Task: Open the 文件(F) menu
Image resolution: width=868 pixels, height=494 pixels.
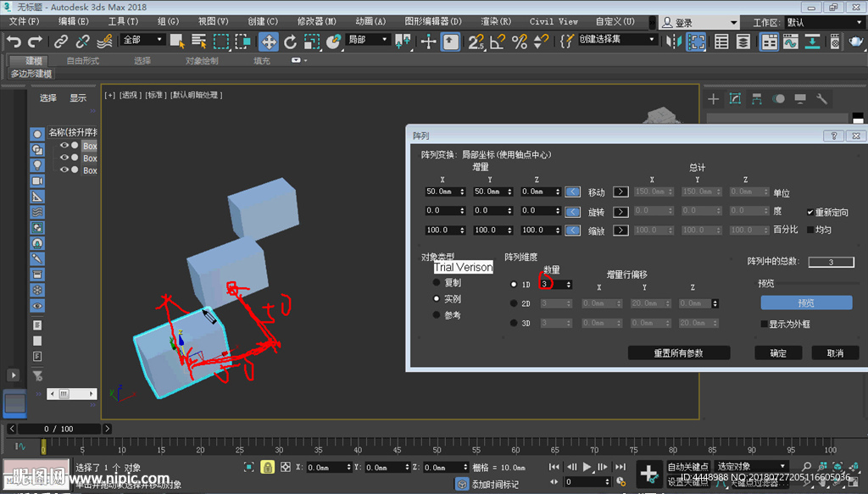Action: (25, 21)
